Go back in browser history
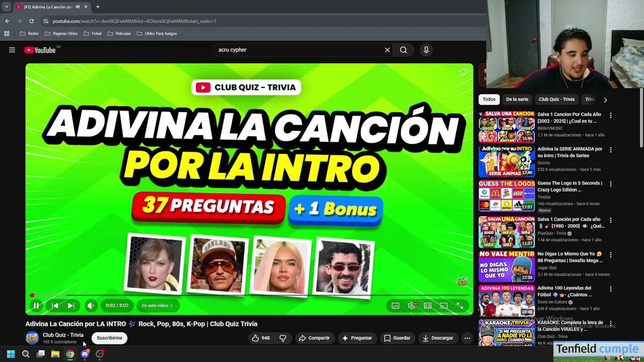 [7, 21]
